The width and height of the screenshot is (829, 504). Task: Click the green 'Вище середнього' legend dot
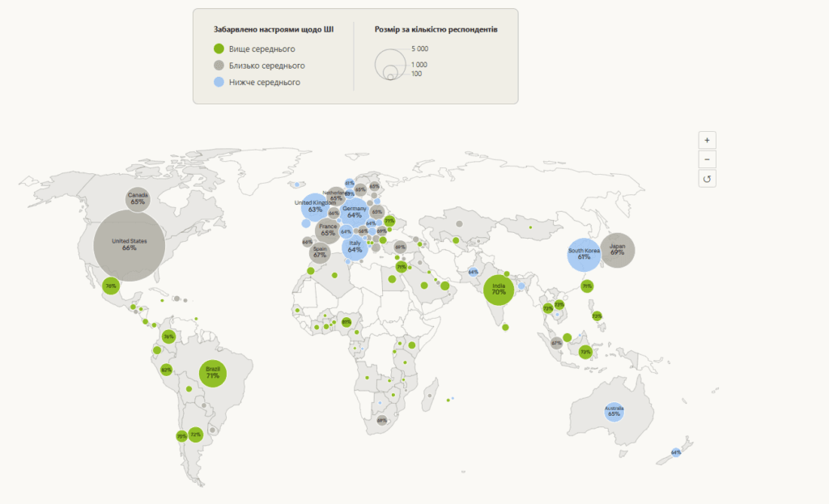219,49
